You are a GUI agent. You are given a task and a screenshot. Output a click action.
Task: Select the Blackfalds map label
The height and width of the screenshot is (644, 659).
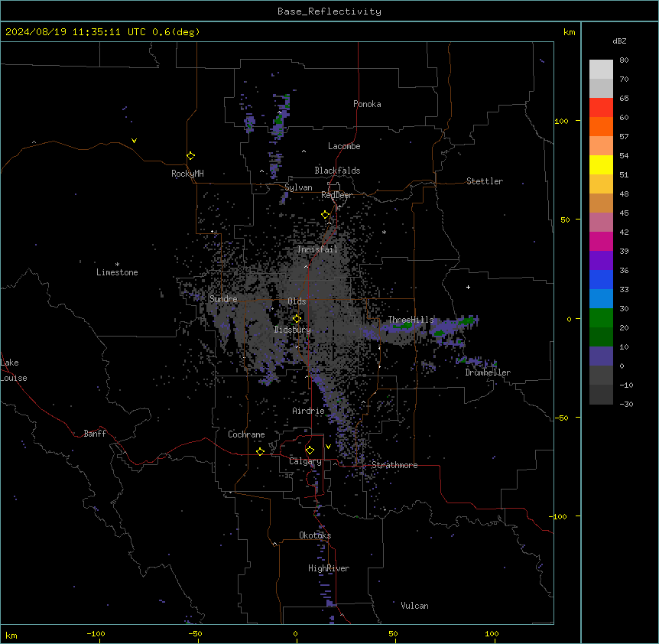pyautogui.click(x=337, y=171)
